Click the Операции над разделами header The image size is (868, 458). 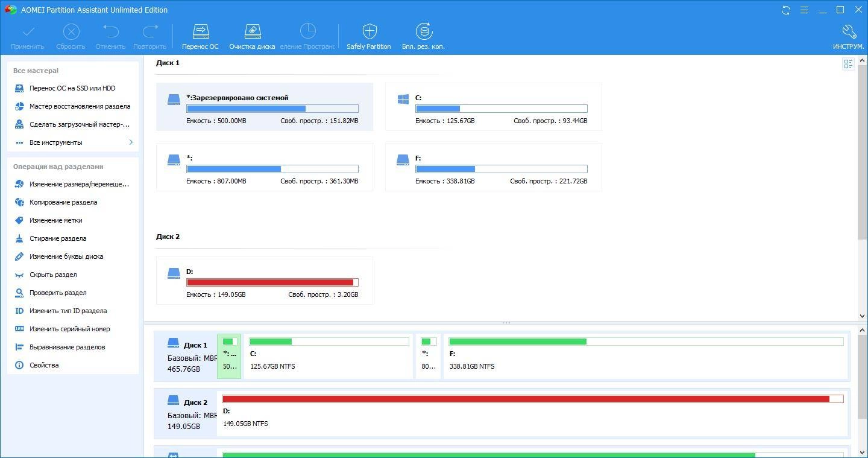(x=58, y=167)
